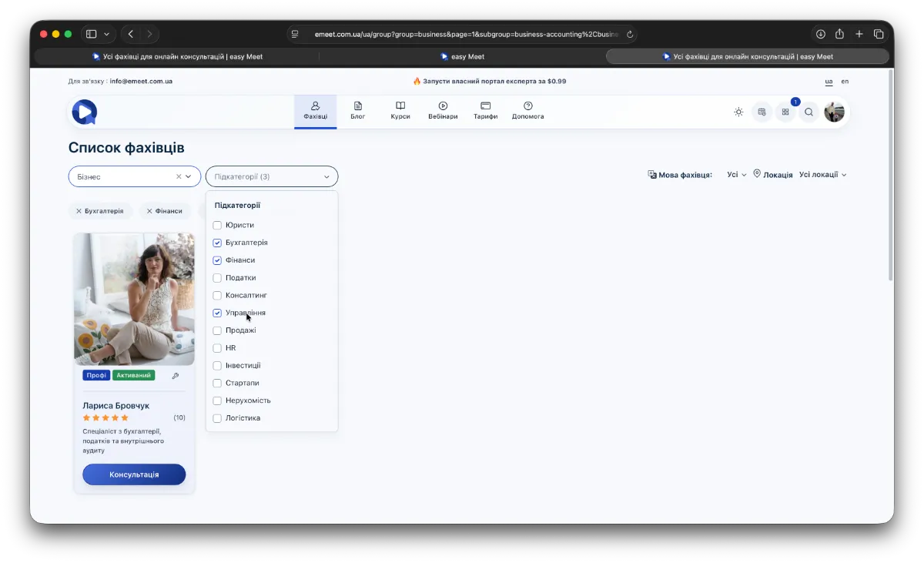
Task: Open the user profile avatar
Action: pyautogui.click(x=834, y=112)
